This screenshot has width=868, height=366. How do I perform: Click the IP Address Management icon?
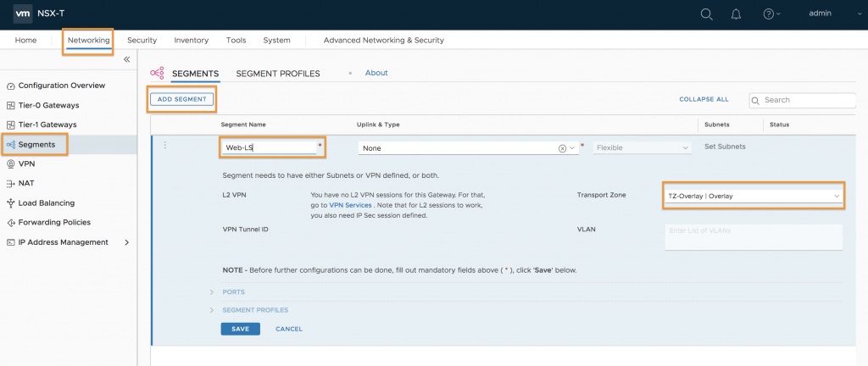point(10,242)
